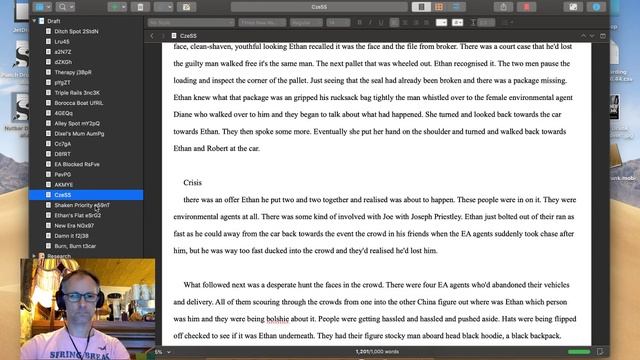This screenshot has height=360, width=640.
Task: Select New Era NGx97 document
Action: pyautogui.click(x=74, y=225)
